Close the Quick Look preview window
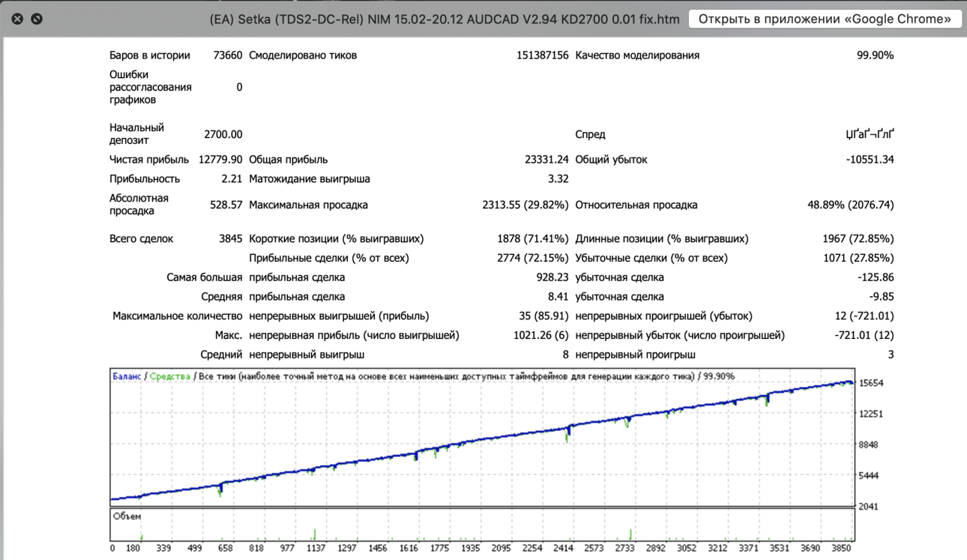Screen dimensions: 967x560 pyautogui.click(x=17, y=19)
